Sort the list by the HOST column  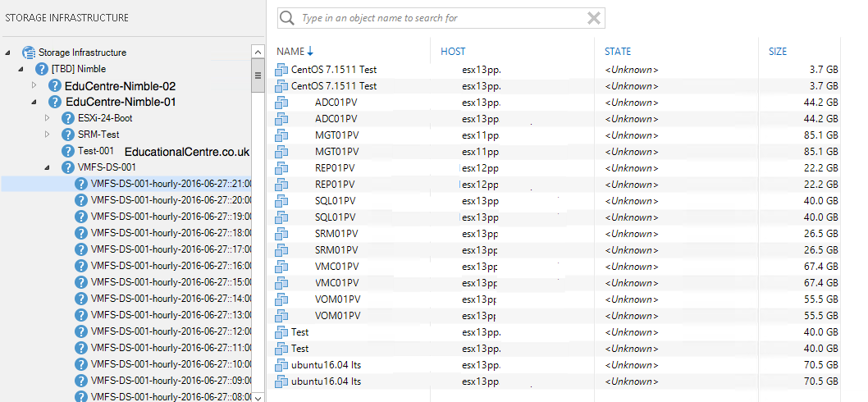(453, 52)
